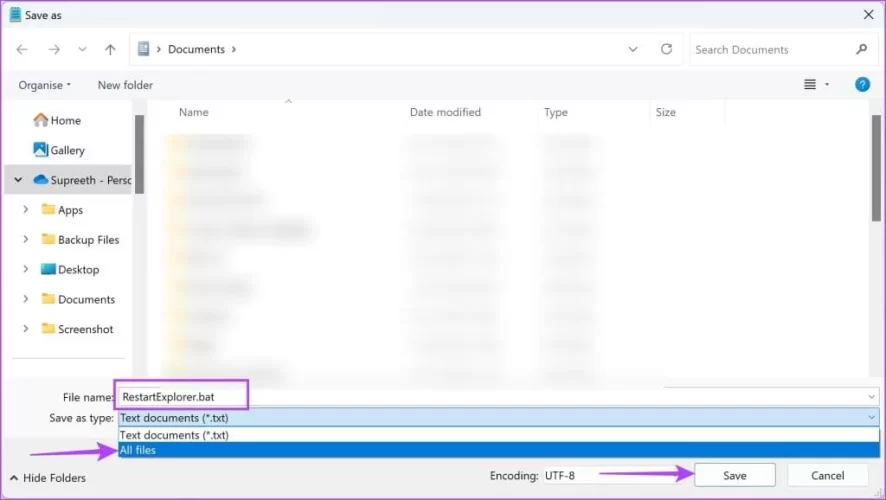Collapse the Supreeth - Personal tree node
This screenshot has height=500, width=886.
(x=18, y=180)
